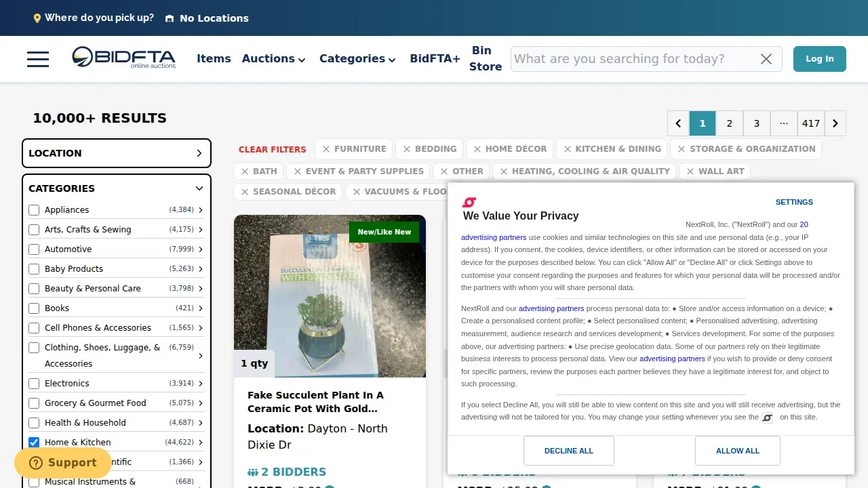This screenshot has width=868, height=488.
Task: Go to previous results page arrow
Action: 678,123
